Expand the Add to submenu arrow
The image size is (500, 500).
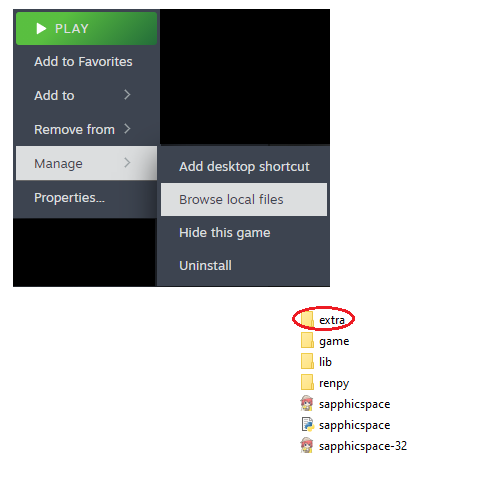point(127,95)
